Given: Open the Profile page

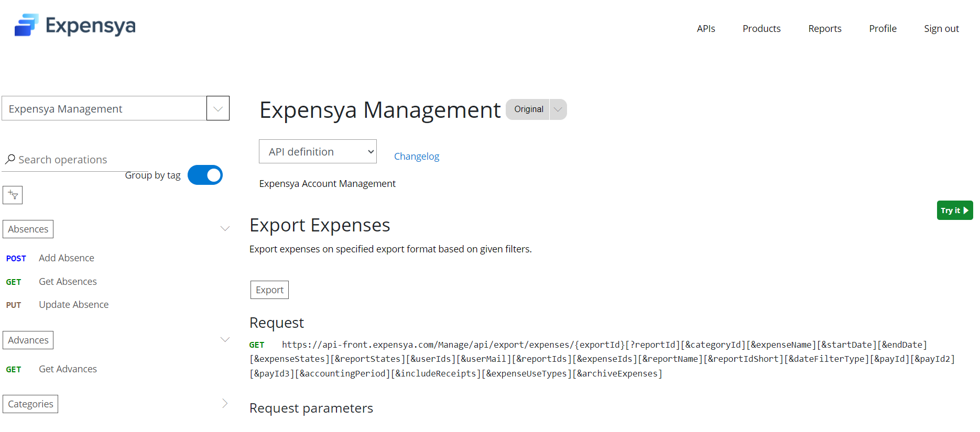Looking at the screenshot, I should [x=883, y=29].
